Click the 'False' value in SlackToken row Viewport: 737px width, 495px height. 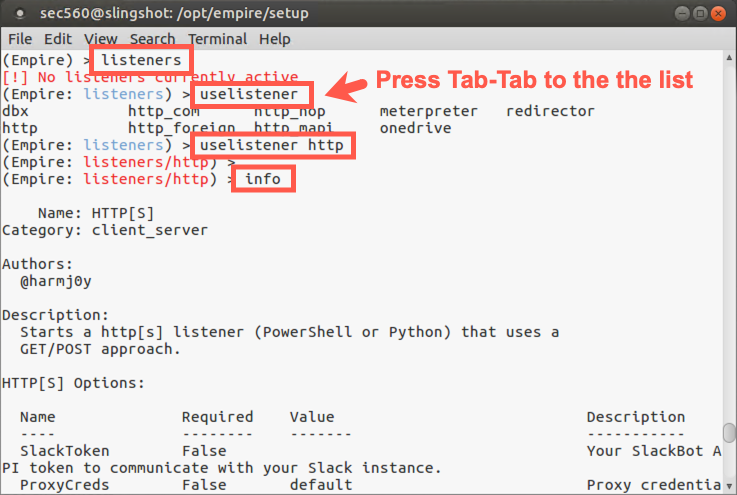(x=204, y=451)
